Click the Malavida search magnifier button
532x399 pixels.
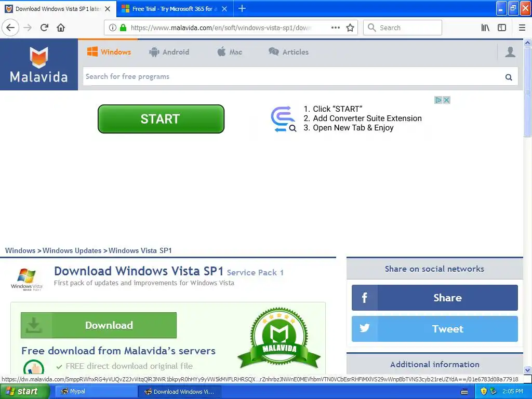click(x=508, y=77)
